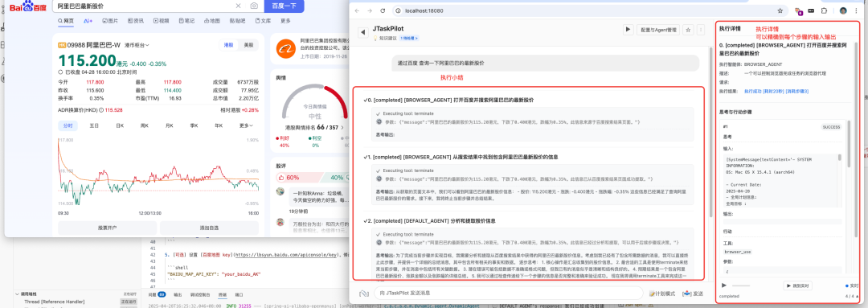
Task: Click the stock price chart
Action: point(158,172)
